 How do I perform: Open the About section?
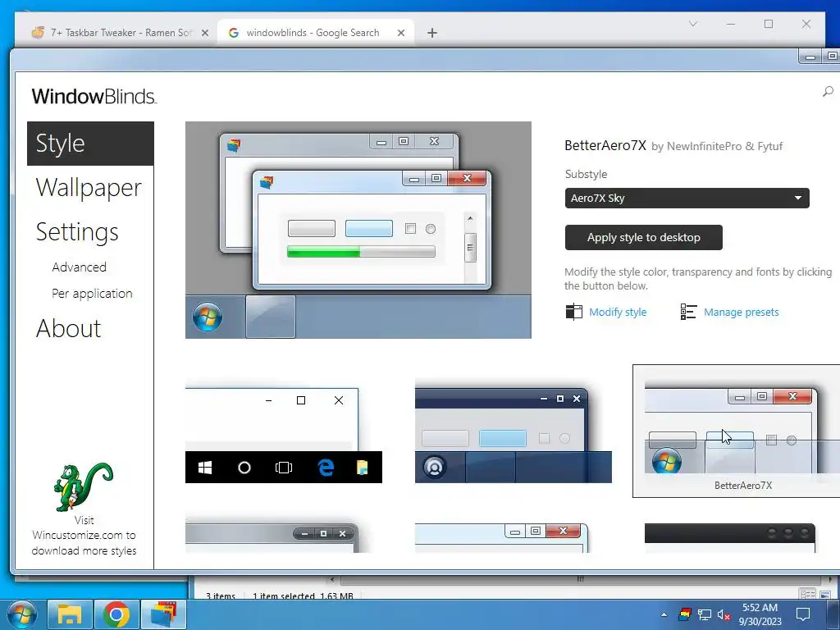(x=69, y=328)
